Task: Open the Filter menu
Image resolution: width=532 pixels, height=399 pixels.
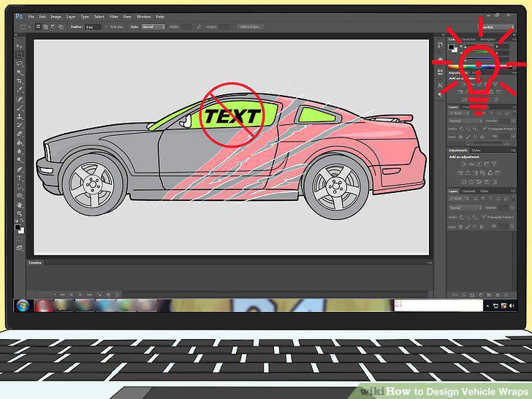Action: click(x=114, y=16)
